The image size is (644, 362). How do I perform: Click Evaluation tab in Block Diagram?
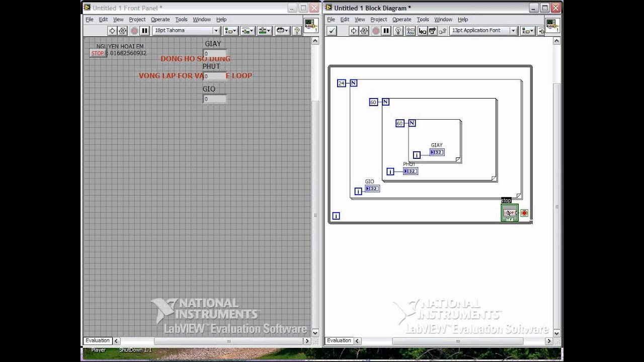[x=339, y=340]
